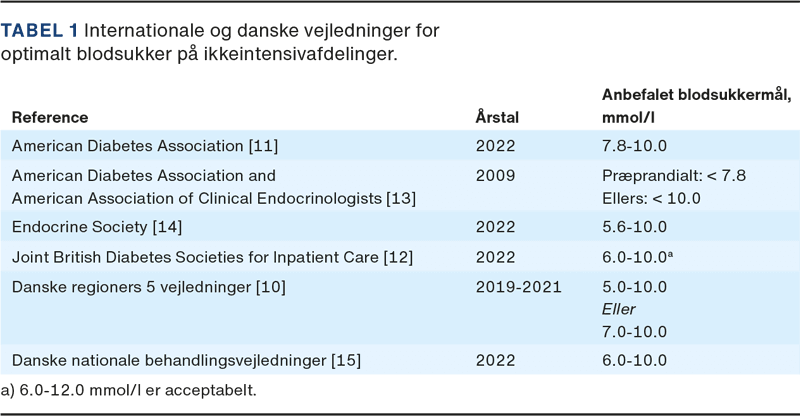
Task: Open citation [13] after Clinical Endocrinologists
Action: 400,198
